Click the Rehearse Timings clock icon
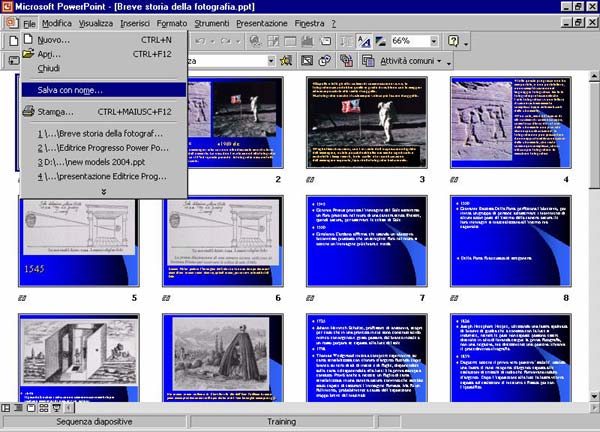Image resolution: width=600 pixels, height=432 pixels. (x=325, y=60)
